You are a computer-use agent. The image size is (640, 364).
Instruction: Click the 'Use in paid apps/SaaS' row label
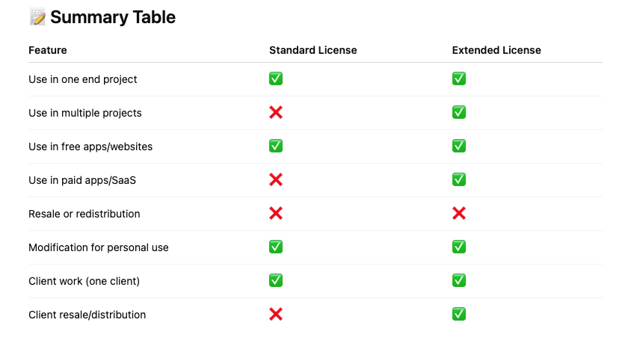[x=82, y=180]
